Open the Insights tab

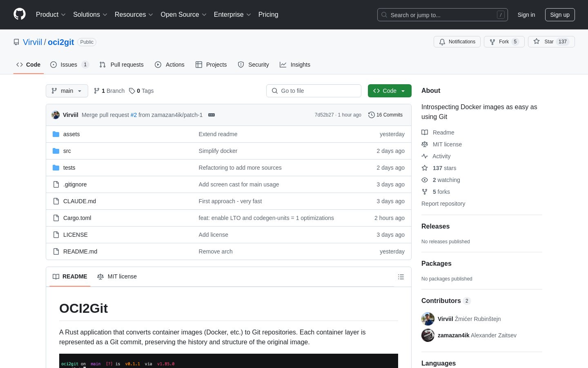(295, 65)
